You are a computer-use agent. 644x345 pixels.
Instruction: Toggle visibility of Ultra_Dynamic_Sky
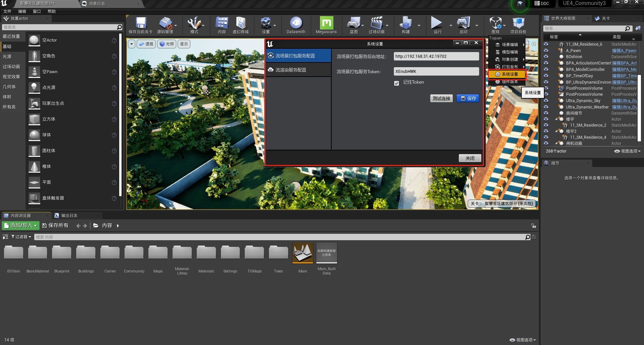click(546, 100)
